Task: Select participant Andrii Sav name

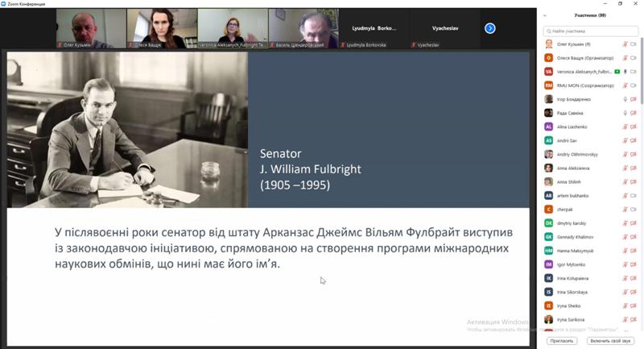Action: [567, 140]
